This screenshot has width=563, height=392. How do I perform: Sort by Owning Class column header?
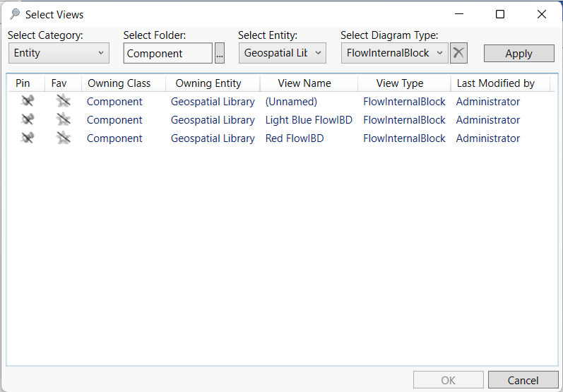point(119,83)
